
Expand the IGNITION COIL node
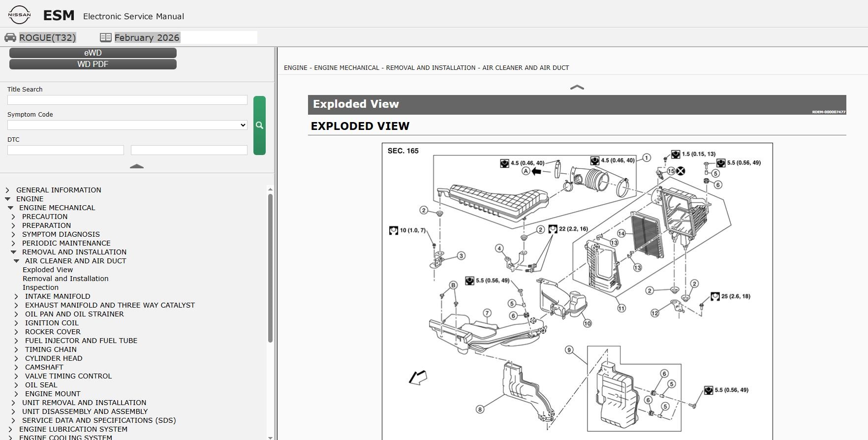pyautogui.click(x=16, y=323)
